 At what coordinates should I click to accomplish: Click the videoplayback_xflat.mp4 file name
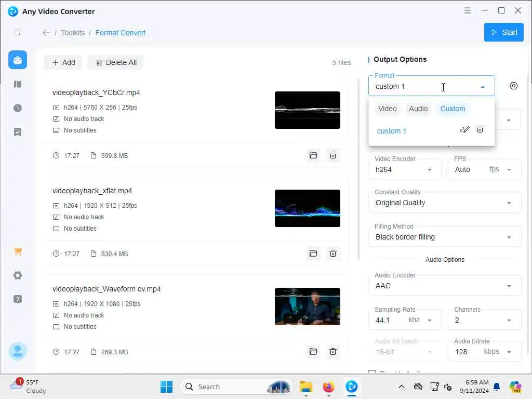tap(92, 191)
